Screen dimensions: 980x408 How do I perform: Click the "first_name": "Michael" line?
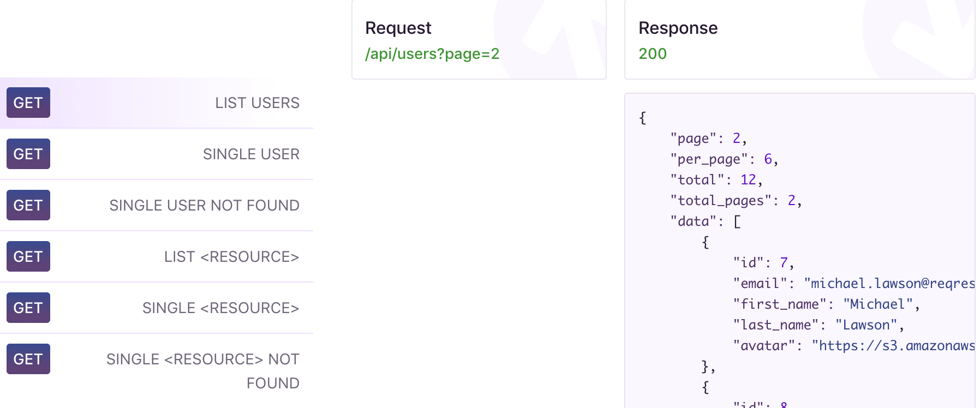pos(826,304)
